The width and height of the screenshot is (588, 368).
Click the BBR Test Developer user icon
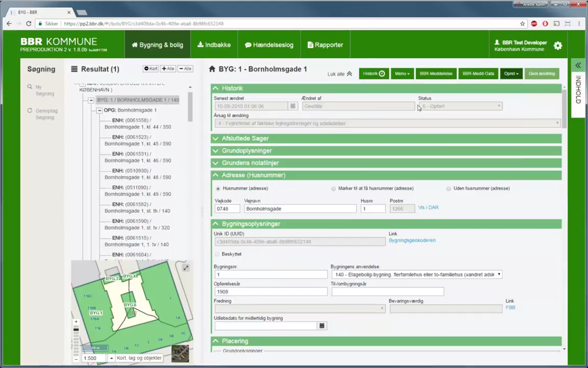click(497, 43)
